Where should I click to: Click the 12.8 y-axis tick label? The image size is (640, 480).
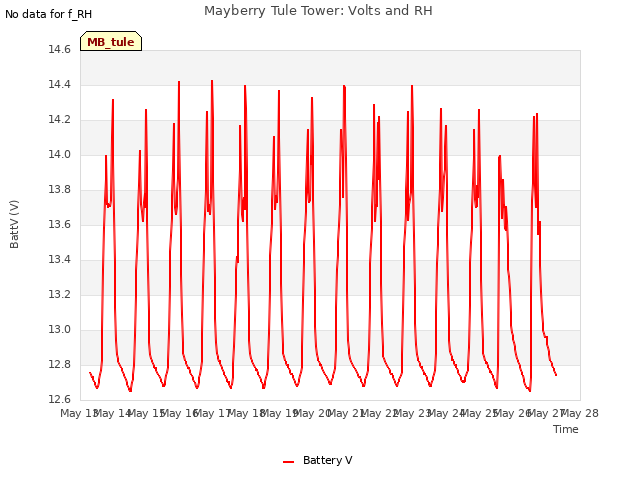pos(60,364)
